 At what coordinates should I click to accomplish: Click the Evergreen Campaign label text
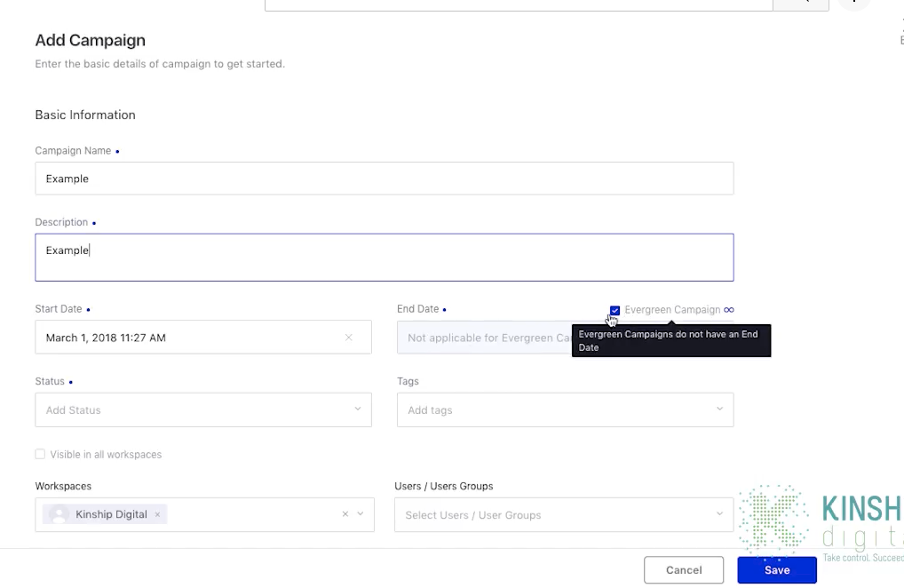tap(672, 310)
